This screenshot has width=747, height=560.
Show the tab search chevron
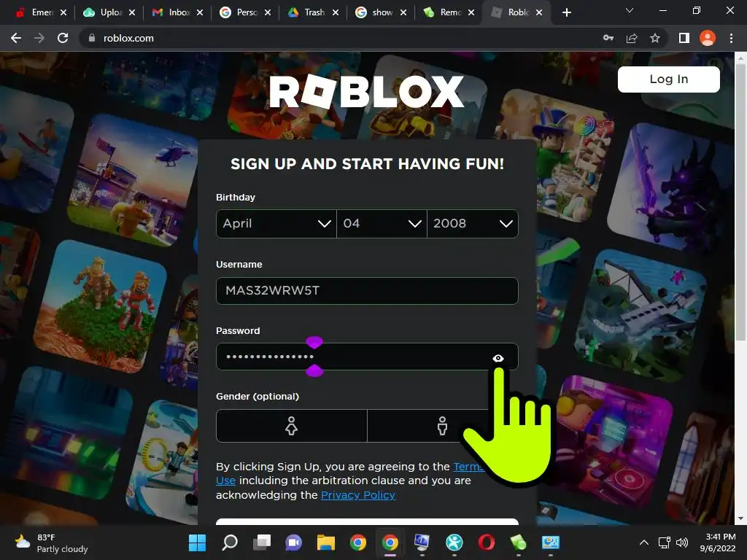pyautogui.click(x=630, y=10)
